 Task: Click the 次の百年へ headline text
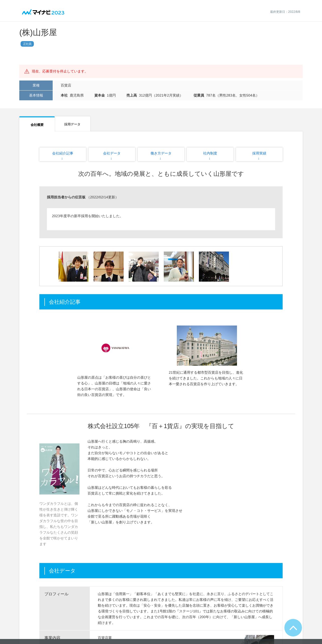coord(161,174)
